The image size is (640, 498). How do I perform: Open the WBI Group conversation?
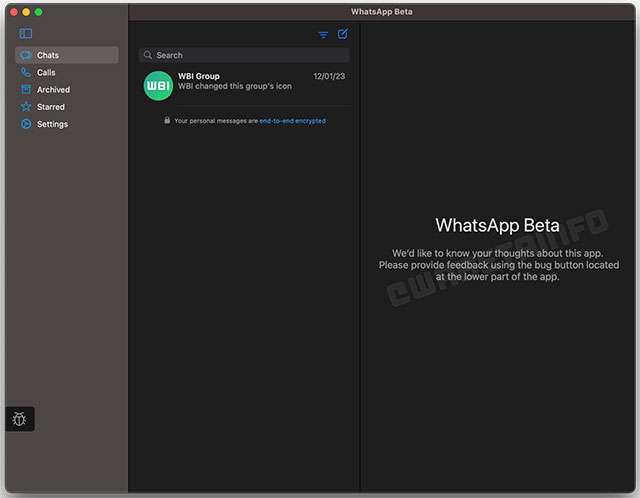tap(245, 85)
